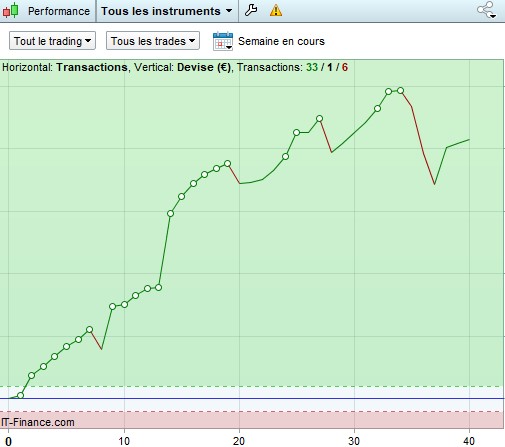Image resolution: width=505 pixels, height=447 pixels.
Task: Select the Performance tab label
Action: (x=59, y=11)
